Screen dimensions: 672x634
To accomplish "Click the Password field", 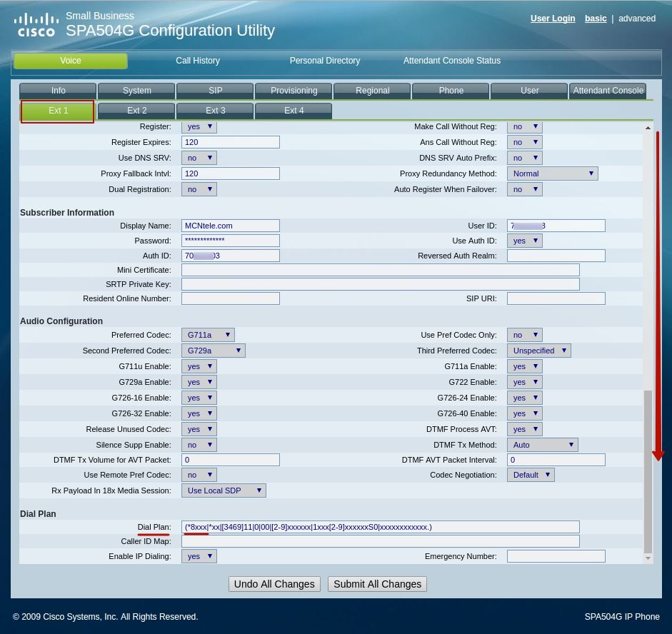I will [x=231, y=241].
